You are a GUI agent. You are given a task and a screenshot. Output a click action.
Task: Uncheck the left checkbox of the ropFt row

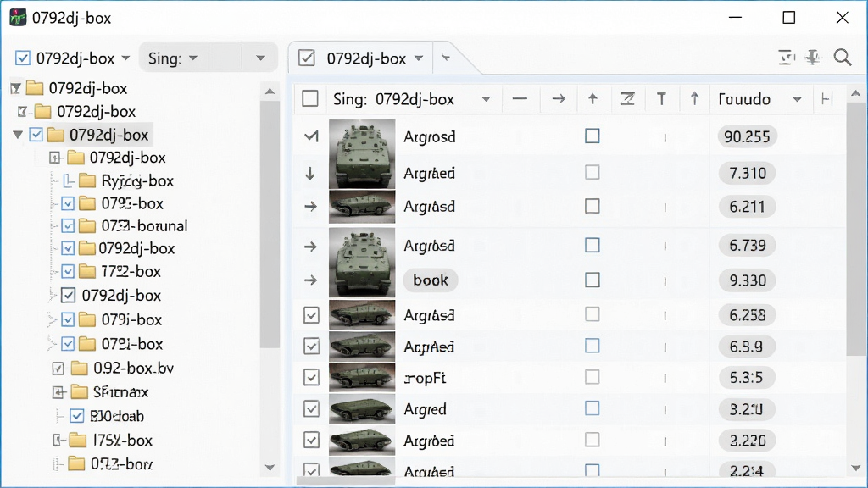(311, 377)
